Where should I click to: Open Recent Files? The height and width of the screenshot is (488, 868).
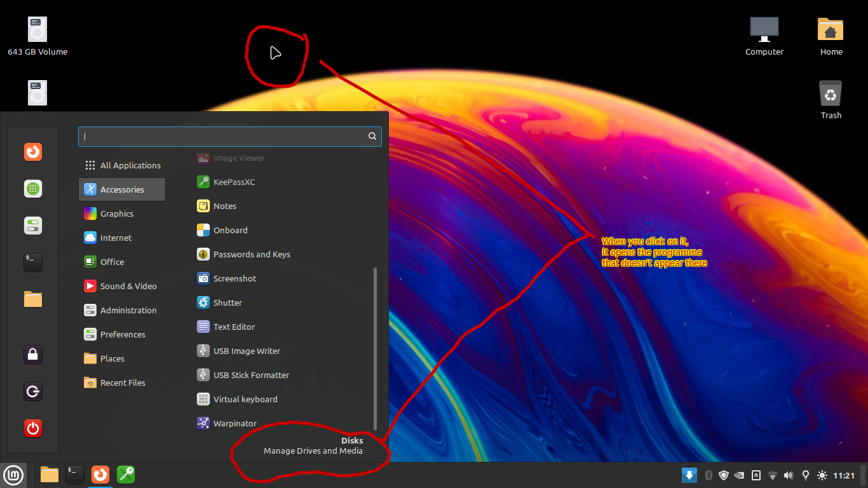point(123,383)
